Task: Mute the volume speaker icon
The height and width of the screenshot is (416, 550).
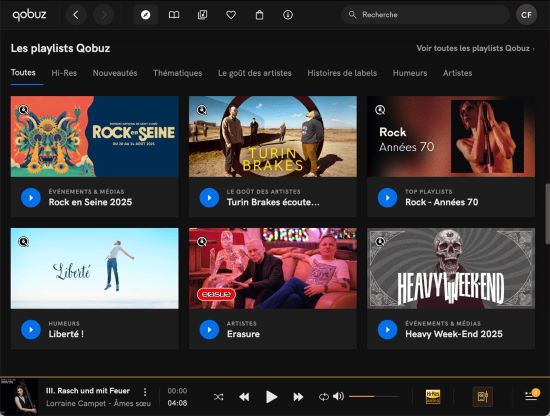Action: click(x=338, y=396)
